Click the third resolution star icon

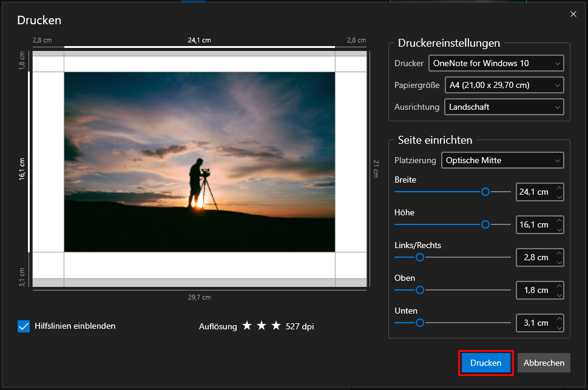click(x=276, y=326)
